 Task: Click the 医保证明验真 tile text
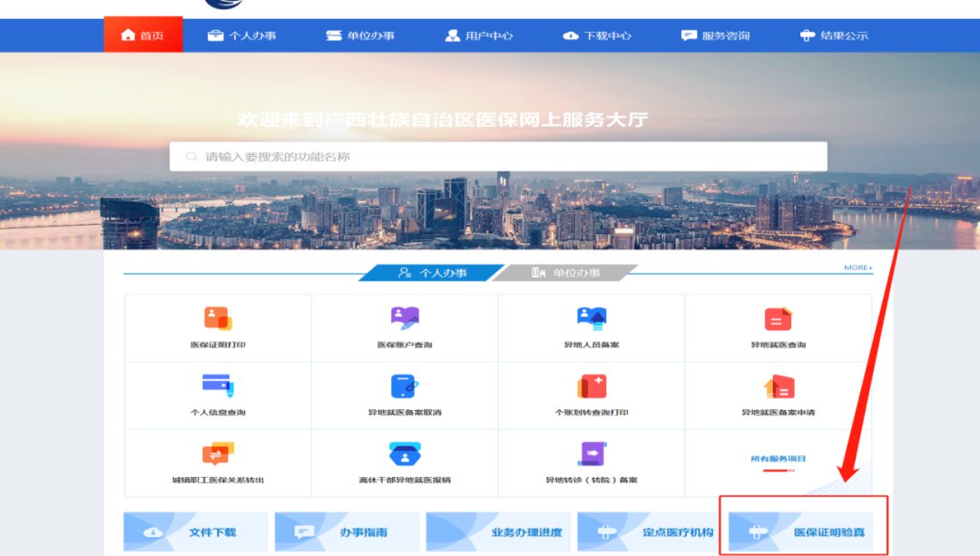click(829, 532)
